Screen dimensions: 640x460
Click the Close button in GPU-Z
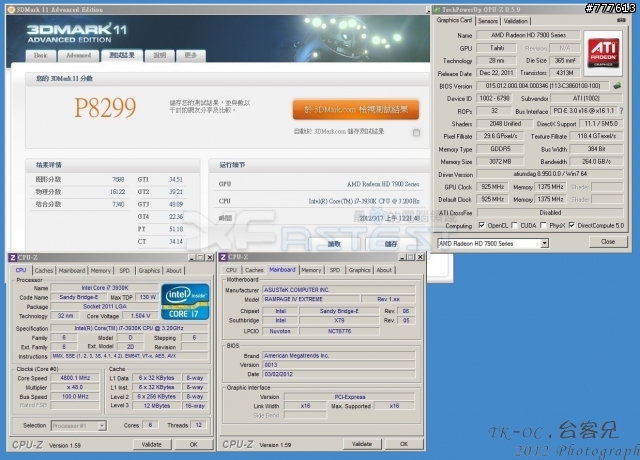pos(608,242)
